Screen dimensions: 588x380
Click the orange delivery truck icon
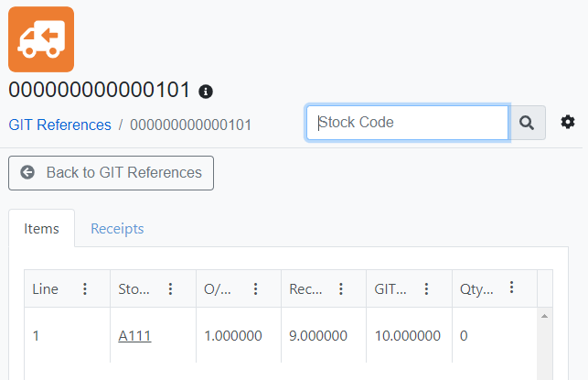tap(41, 39)
